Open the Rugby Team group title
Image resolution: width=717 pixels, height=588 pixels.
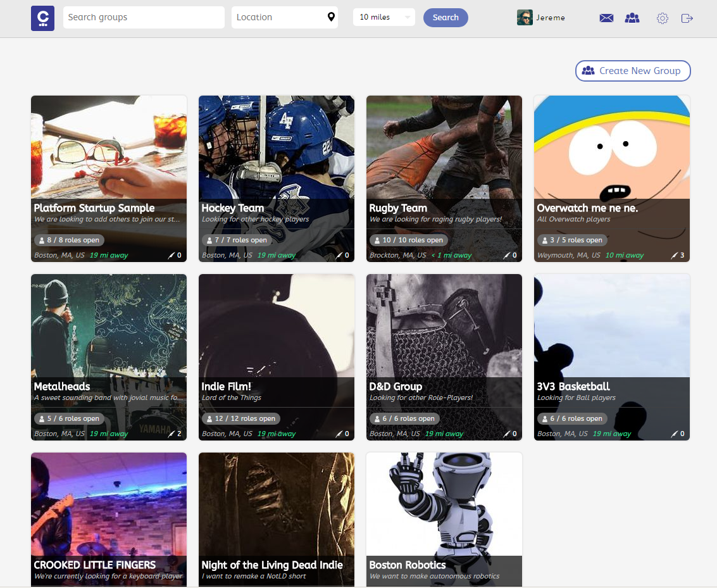point(398,208)
